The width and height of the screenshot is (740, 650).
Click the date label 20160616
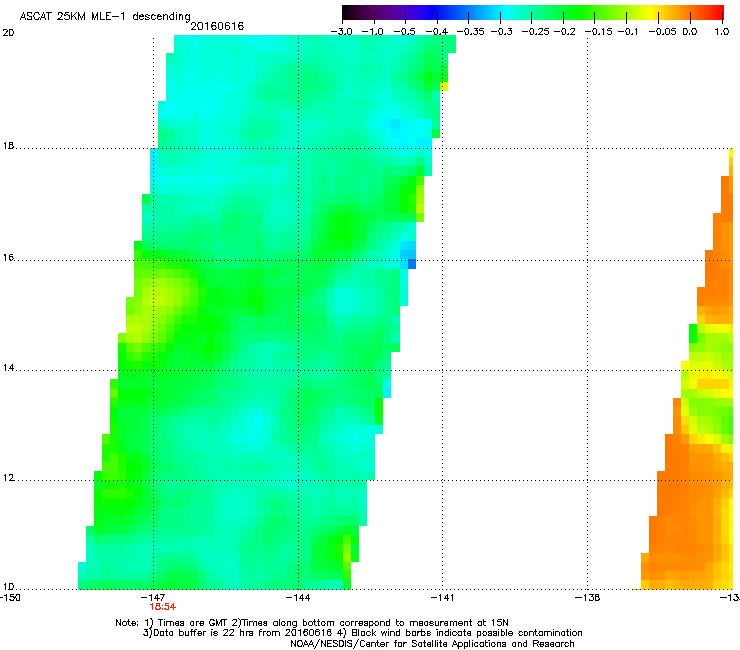(217, 26)
